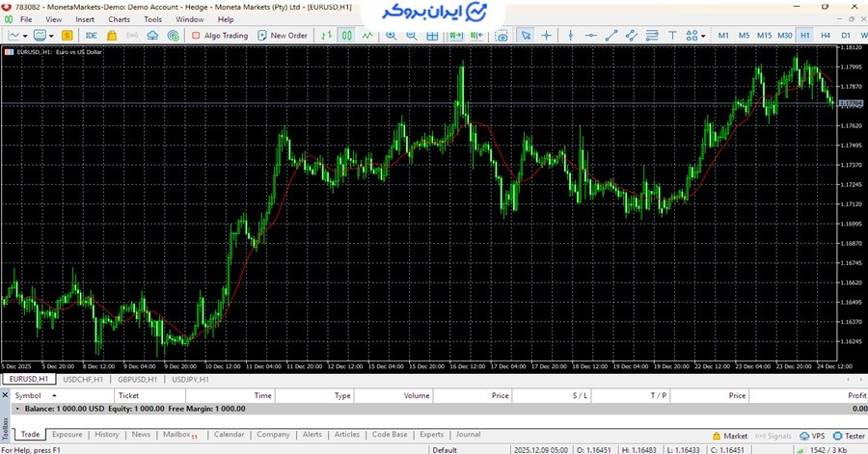
Task: Switch chart to candlestick display mode
Action: pos(345,36)
